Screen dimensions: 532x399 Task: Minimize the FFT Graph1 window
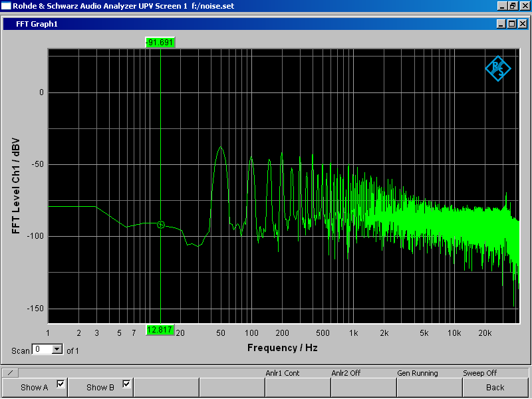pyautogui.click(x=501, y=24)
